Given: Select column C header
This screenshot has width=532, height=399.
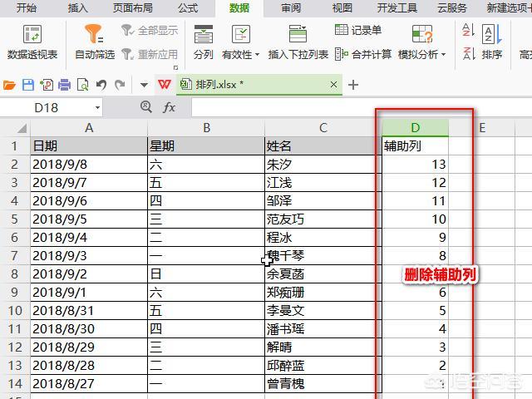Looking at the screenshot, I should tap(323, 128).
